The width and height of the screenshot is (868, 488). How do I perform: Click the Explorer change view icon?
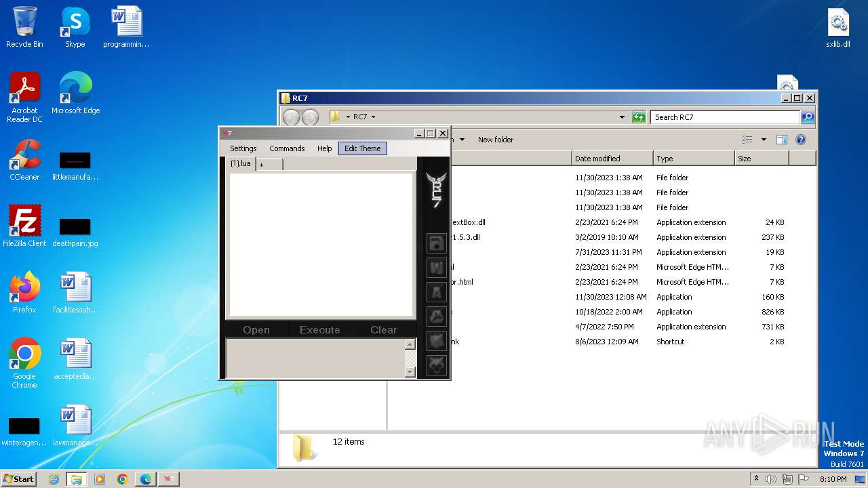747,140
